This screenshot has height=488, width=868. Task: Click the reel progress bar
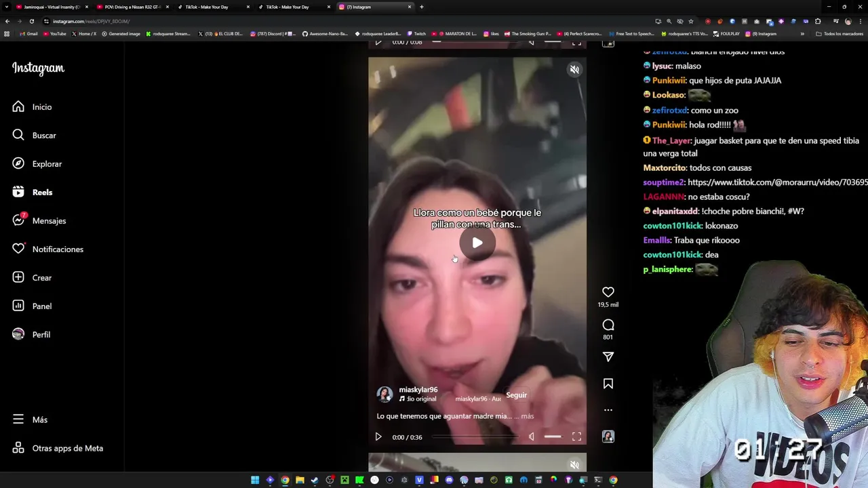point(475,437)
